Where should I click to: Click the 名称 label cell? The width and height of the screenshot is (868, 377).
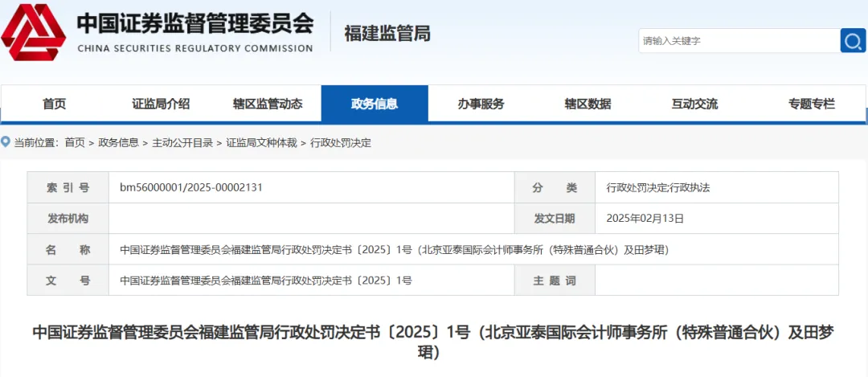coord(68,250)
